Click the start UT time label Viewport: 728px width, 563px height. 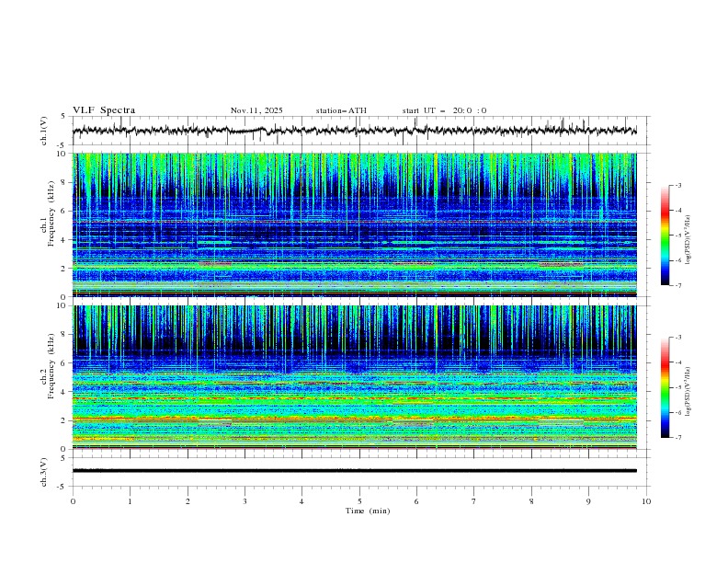(444, 110)
